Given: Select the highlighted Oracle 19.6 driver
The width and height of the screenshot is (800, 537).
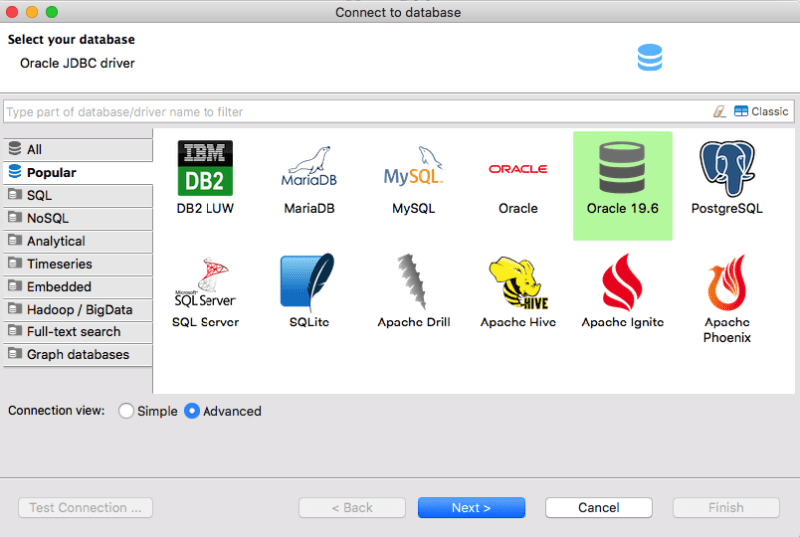Looking at the screenshot, I should [x=622, y=186].
